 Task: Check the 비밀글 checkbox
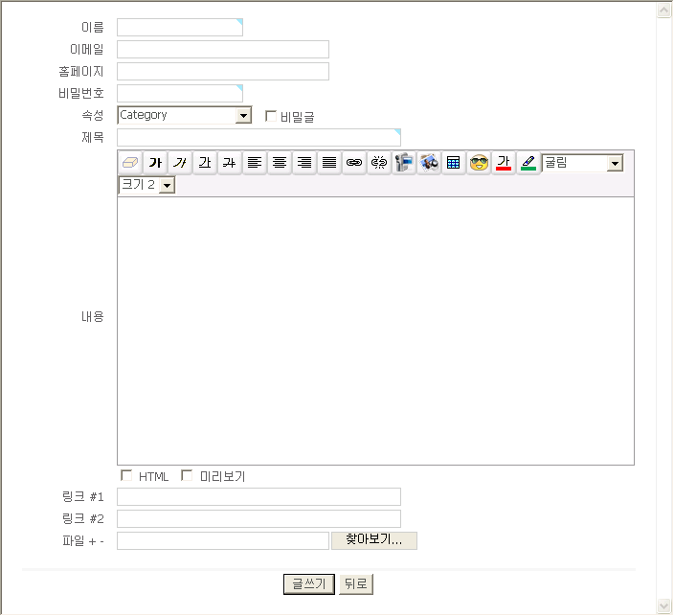[x=271, y=116]
